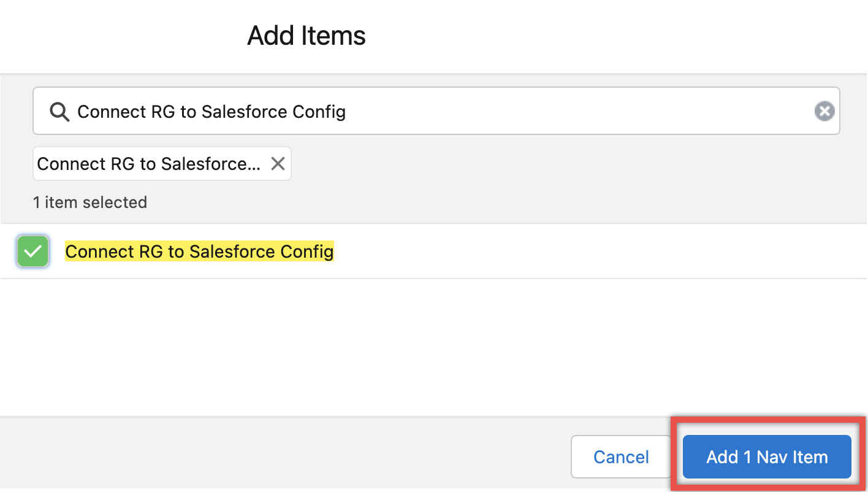Viewport: 868px width, 492px height.
Task: Click the red outline around Add Nav Item
Action: point(767,420)
